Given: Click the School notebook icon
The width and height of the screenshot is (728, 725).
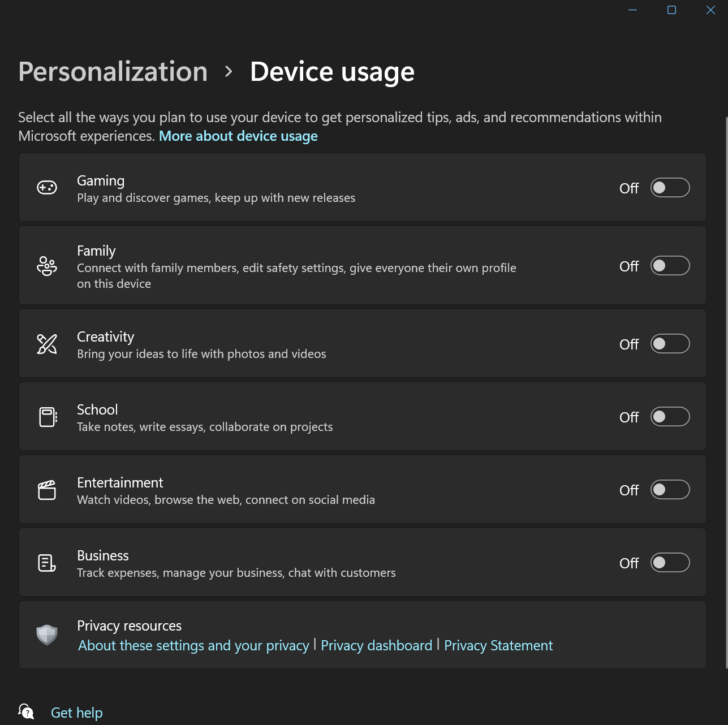Looking at the screenshot, I should pos(48,417).
